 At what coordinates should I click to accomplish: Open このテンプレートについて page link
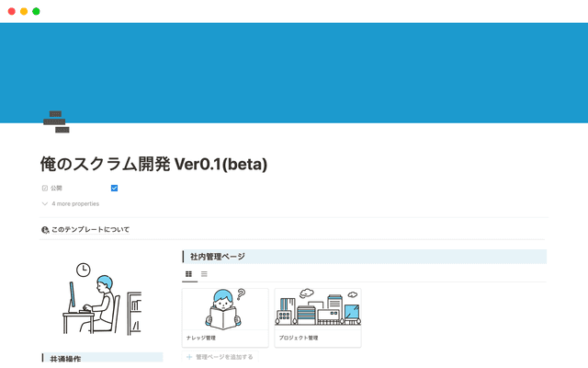pyautogui.click(x=90, y=229)
